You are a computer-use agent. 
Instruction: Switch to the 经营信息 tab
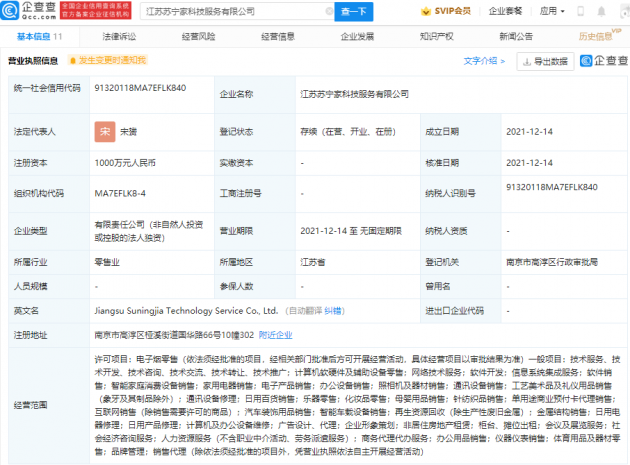point(278,37)
